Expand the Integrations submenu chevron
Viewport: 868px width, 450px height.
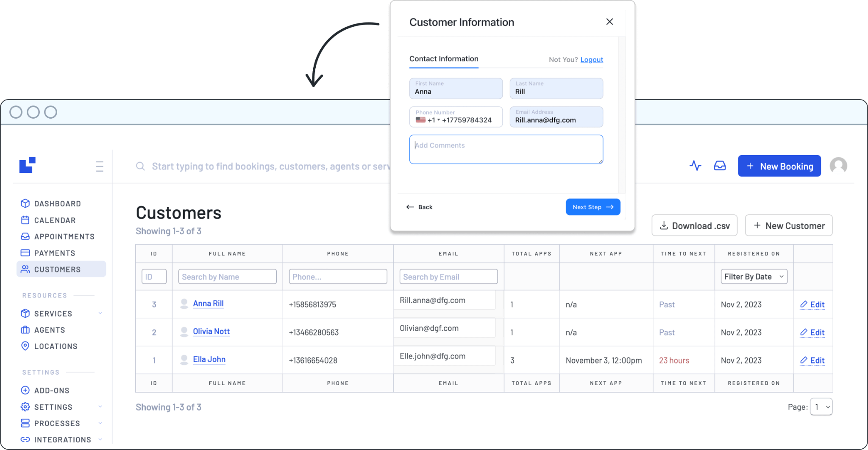pos(100,439)
